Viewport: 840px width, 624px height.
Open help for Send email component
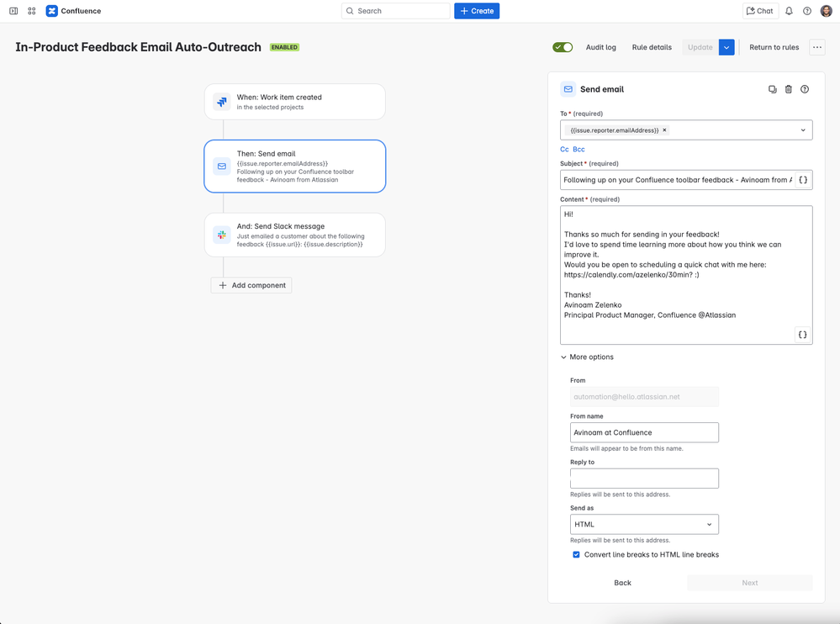pos(805,89)
